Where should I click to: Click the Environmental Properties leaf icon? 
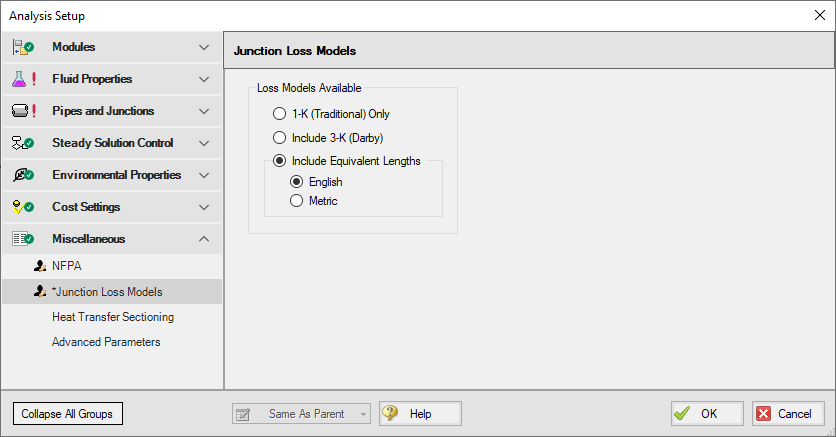click(x=23, y=175)
